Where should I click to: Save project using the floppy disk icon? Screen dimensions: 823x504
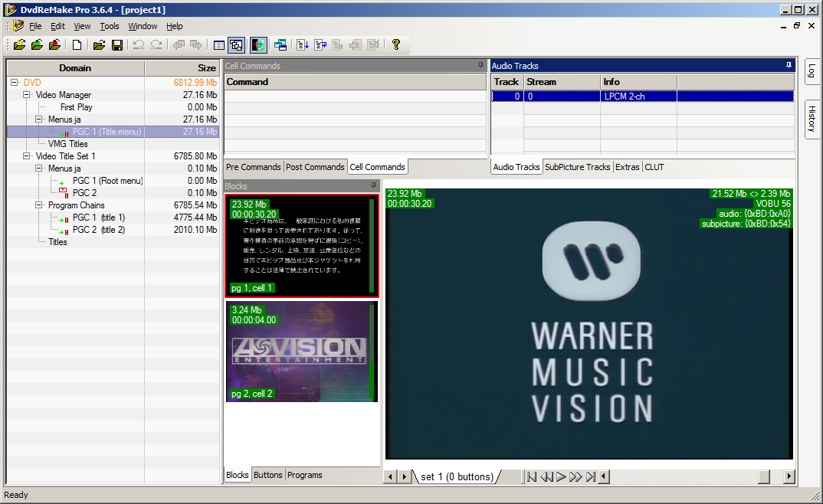click(117, 45)
